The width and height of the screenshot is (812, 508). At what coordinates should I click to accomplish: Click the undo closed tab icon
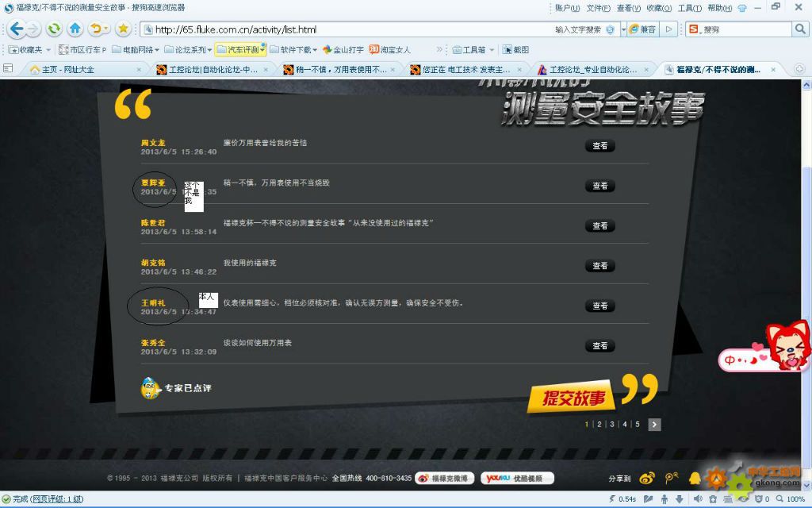click(x=96, y=29)
